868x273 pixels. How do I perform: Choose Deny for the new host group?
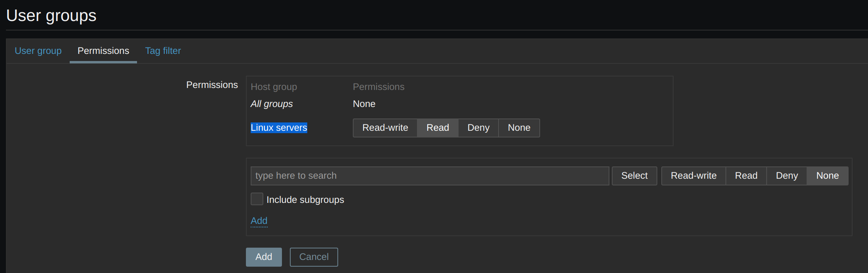(x=787, y=176)
